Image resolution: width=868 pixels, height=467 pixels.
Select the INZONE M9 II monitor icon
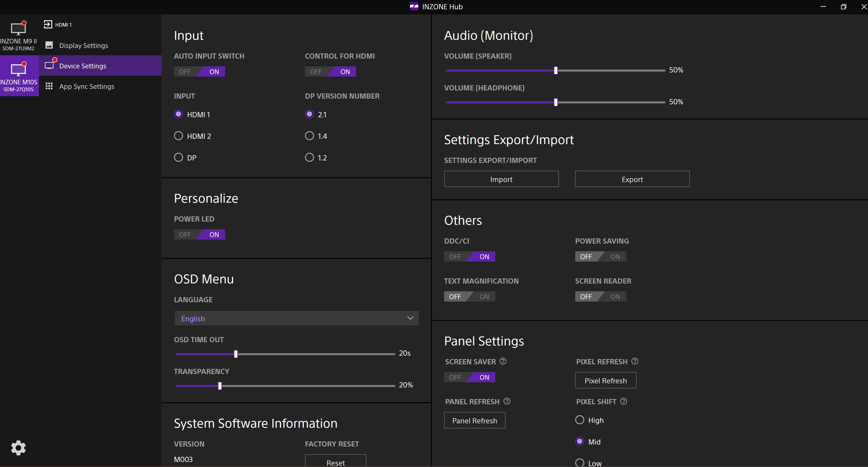[x=18, y=29]
